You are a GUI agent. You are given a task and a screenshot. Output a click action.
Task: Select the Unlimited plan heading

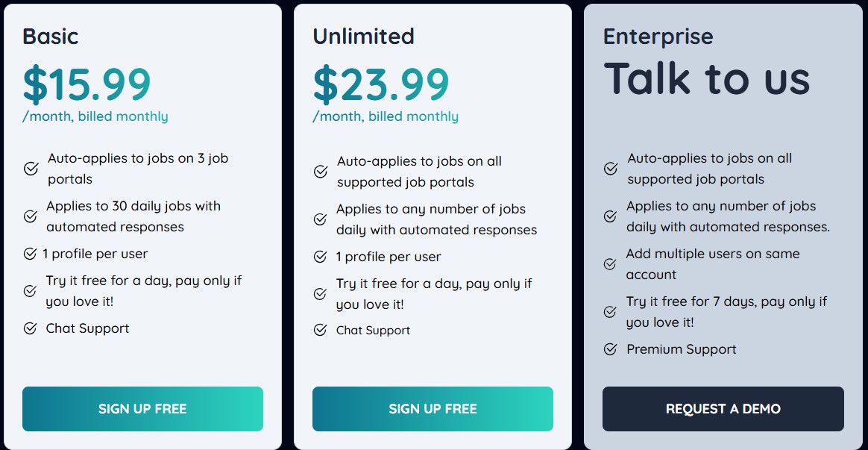click(x=363, y=36)
